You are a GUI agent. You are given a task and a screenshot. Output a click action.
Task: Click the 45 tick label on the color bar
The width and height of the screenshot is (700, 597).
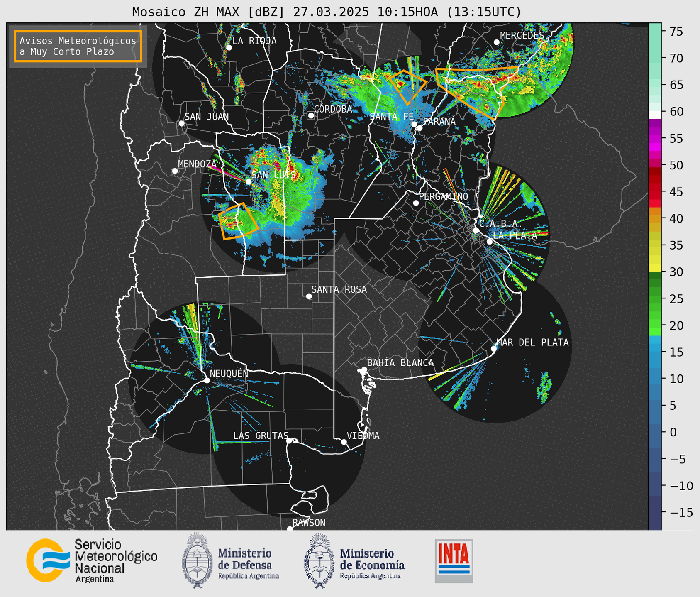[x=677, y=192]
